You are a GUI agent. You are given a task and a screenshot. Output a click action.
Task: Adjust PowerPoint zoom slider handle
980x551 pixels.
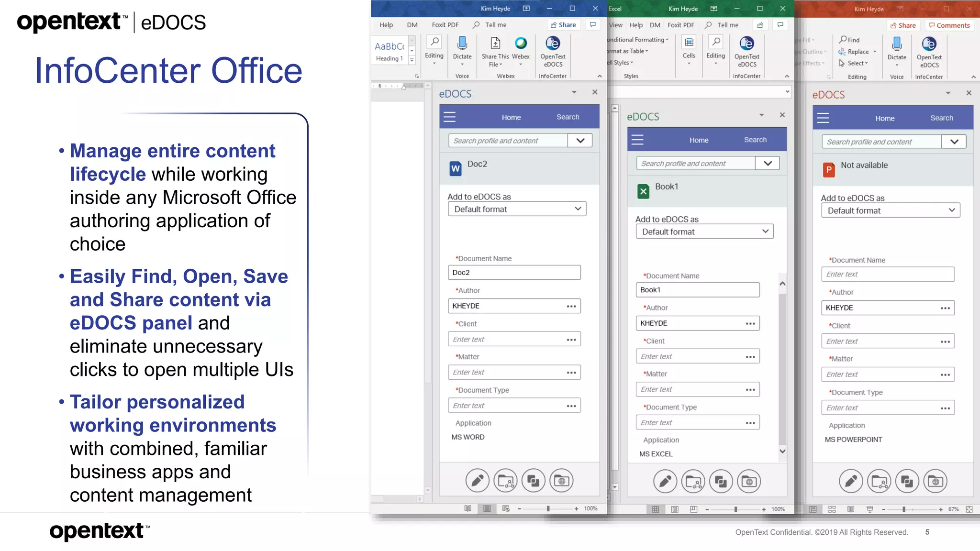point(904,509)
